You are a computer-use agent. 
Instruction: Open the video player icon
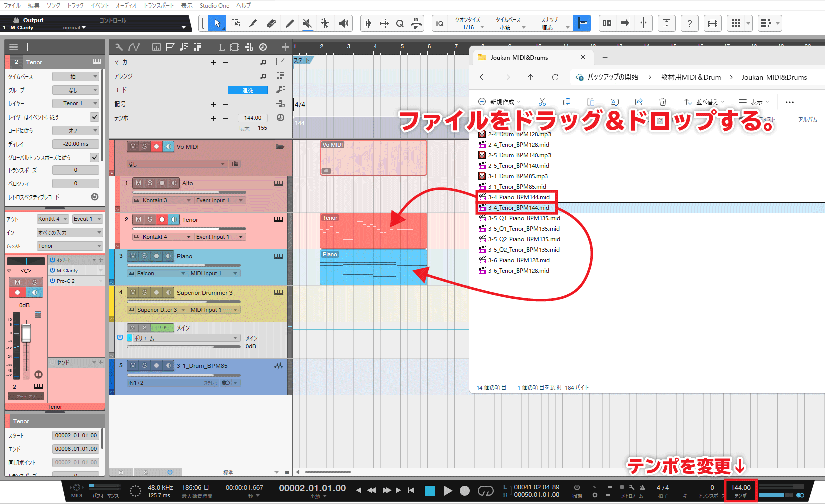(713, 23)
